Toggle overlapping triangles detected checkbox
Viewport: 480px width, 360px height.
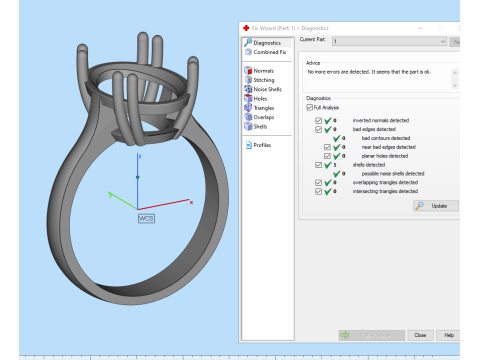tap(318, 183)
